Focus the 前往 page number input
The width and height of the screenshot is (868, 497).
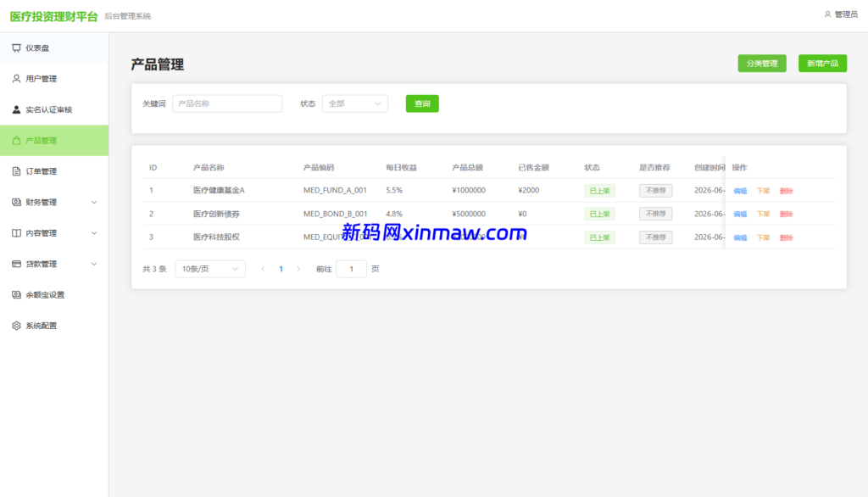(351, 269)
